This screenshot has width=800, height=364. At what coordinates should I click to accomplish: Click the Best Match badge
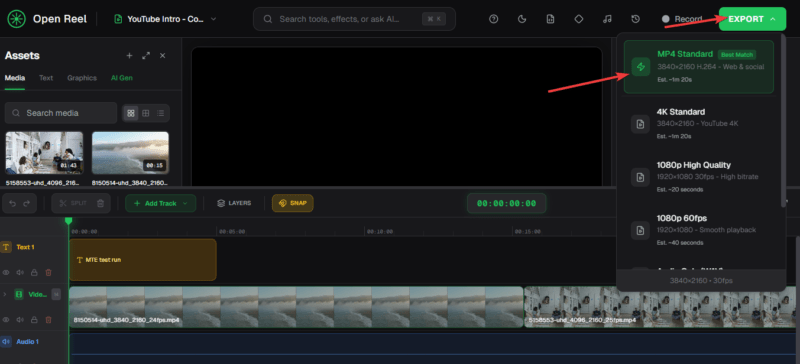point(737,55)
